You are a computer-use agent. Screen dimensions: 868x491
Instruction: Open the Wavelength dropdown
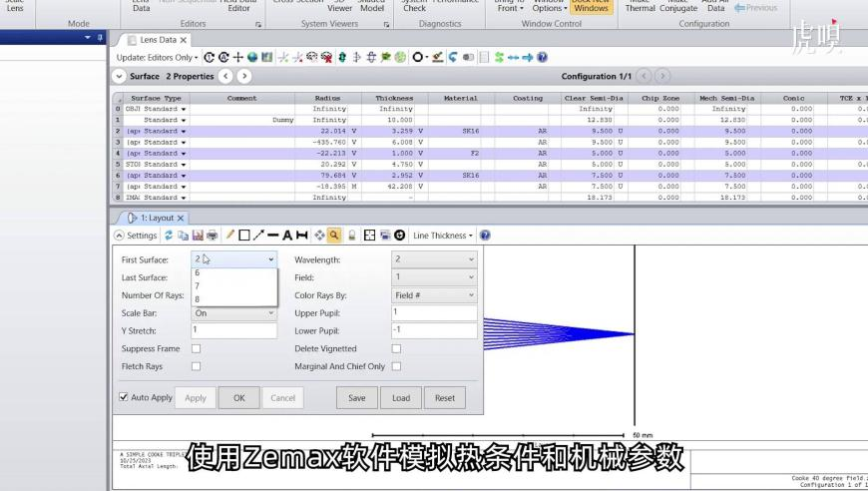434,259
